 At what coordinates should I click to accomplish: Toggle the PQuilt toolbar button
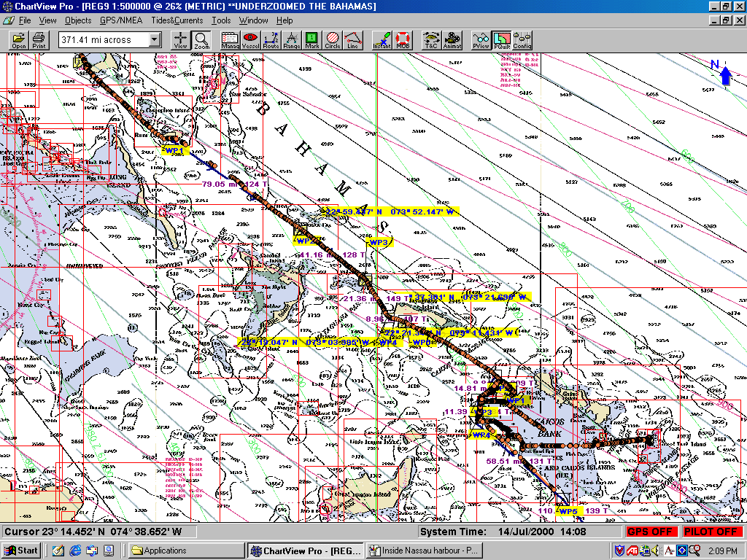[502, 41]
